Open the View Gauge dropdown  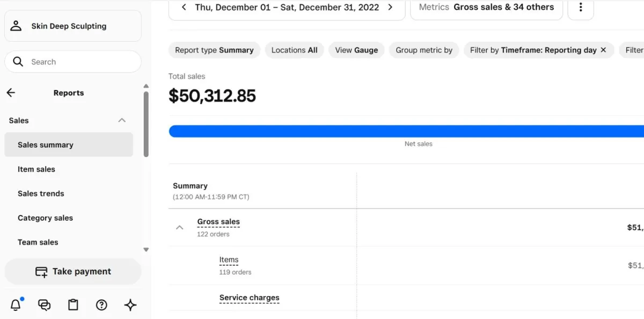(x=356, y=50)
